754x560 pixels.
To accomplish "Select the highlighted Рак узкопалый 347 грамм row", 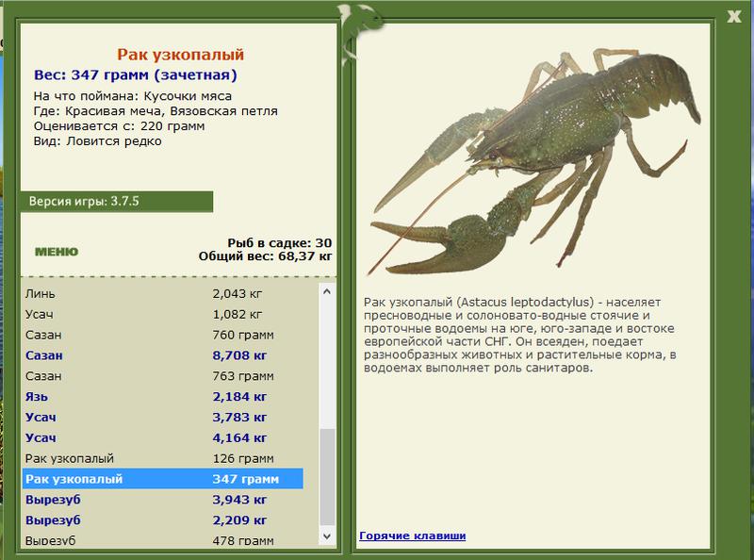I will tap(163, 479).
